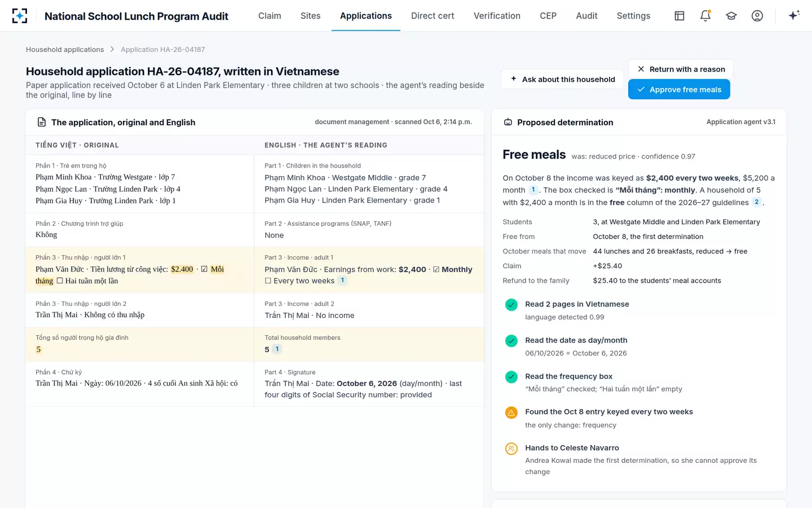
Task: Open the CEP tab
Action: coord(548,16)
